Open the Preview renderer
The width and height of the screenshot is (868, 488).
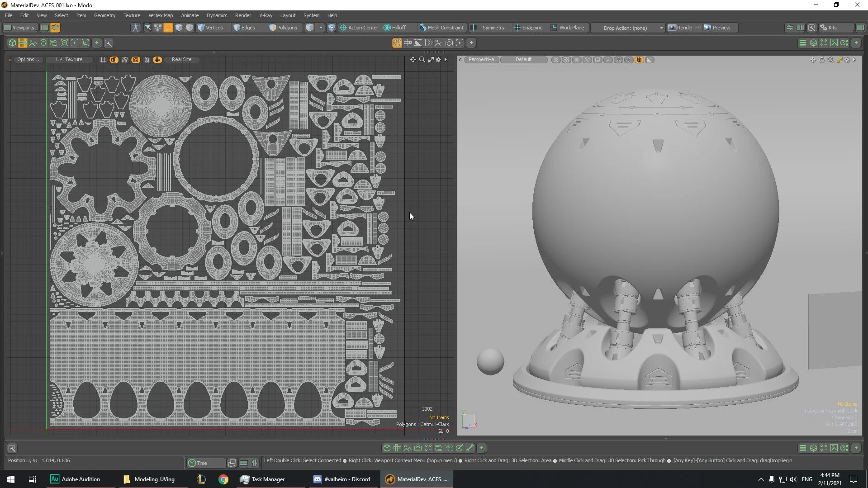(719, 28)
